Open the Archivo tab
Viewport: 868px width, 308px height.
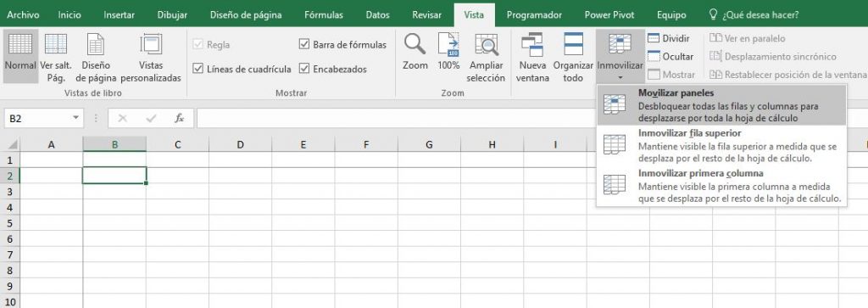23,15
